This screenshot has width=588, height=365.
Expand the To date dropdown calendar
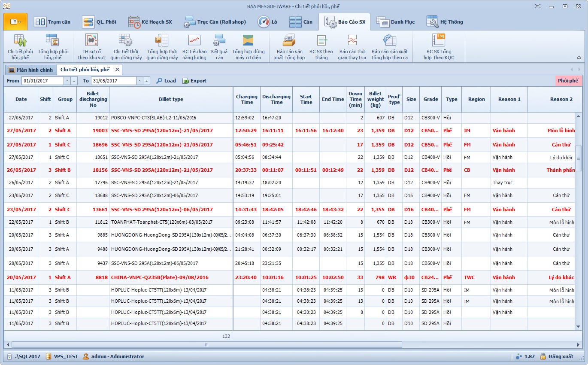coord(139,81)
